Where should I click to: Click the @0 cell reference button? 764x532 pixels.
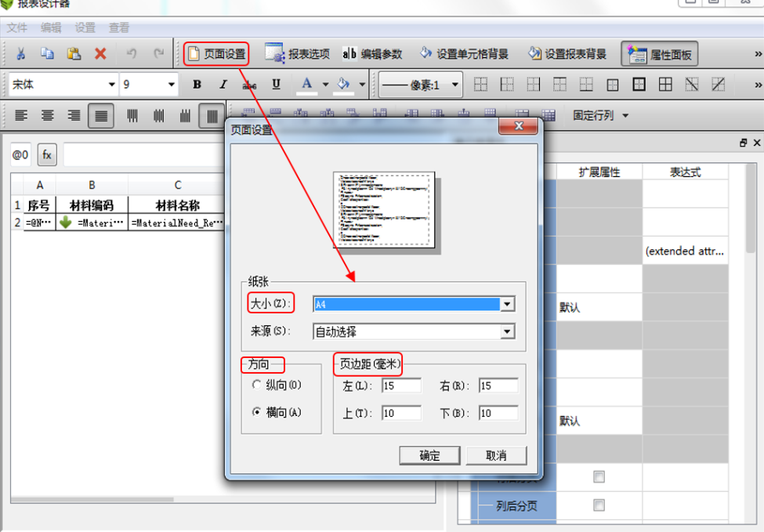tap(20, 155)
